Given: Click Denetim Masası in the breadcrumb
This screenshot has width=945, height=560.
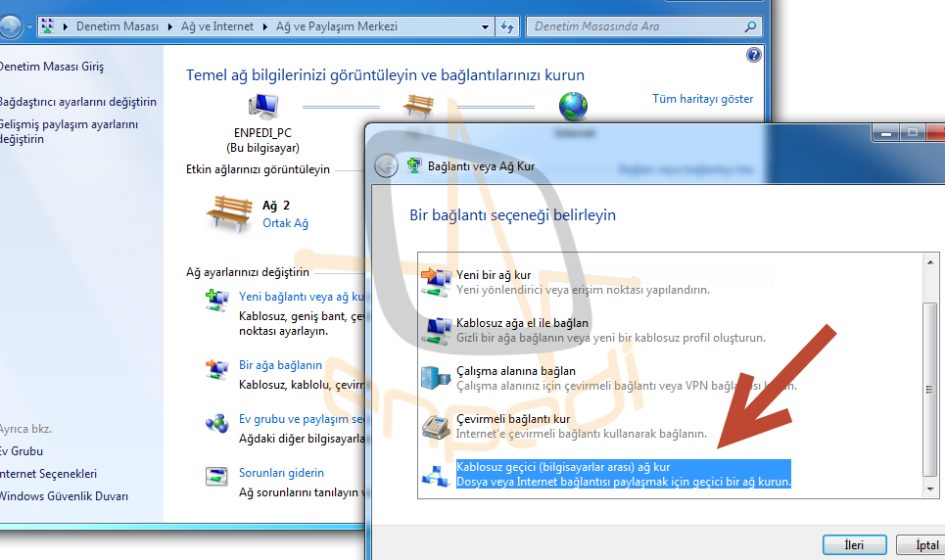Looking at the screenshot, I should pos(118,26).
